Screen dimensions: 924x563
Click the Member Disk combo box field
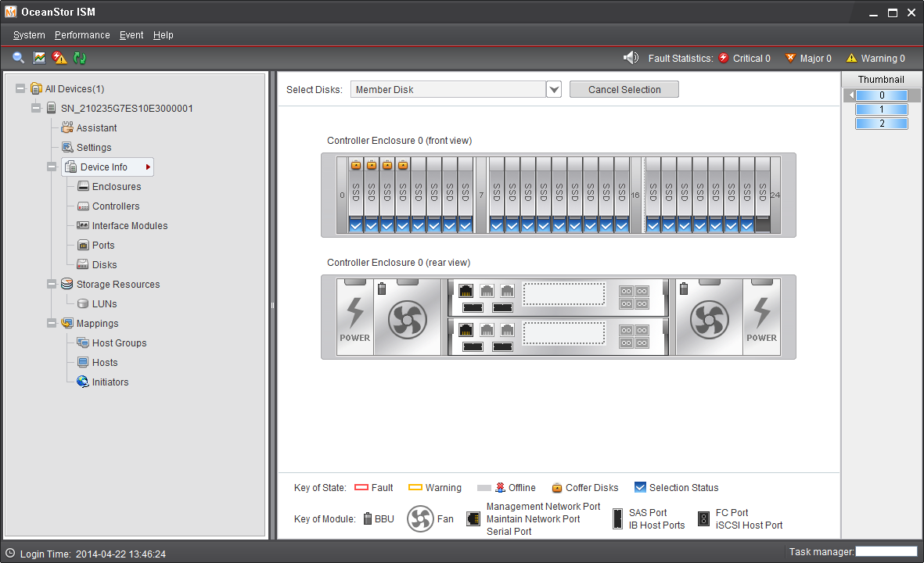(x=448, y=89)
